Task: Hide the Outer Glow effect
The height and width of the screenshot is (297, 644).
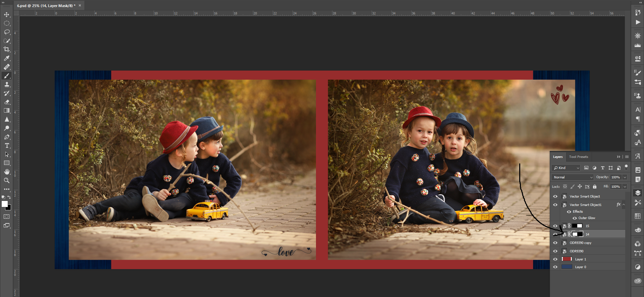Action: coord(575,218)
